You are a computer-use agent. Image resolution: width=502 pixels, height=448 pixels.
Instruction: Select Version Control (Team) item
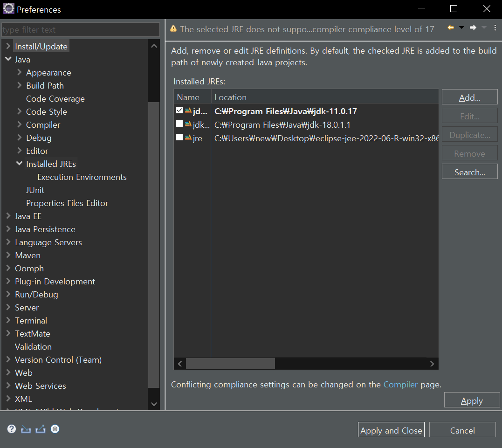click(58, 360)
